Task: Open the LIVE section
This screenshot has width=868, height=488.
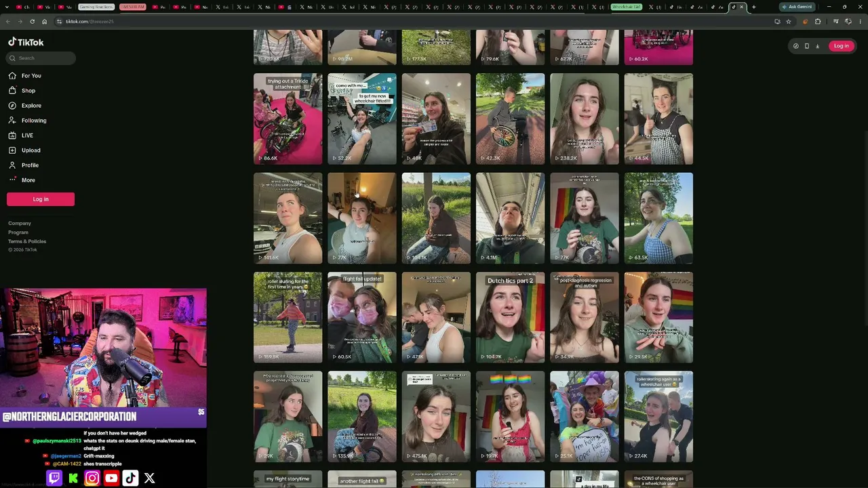Action: click(x=21, y=136)
